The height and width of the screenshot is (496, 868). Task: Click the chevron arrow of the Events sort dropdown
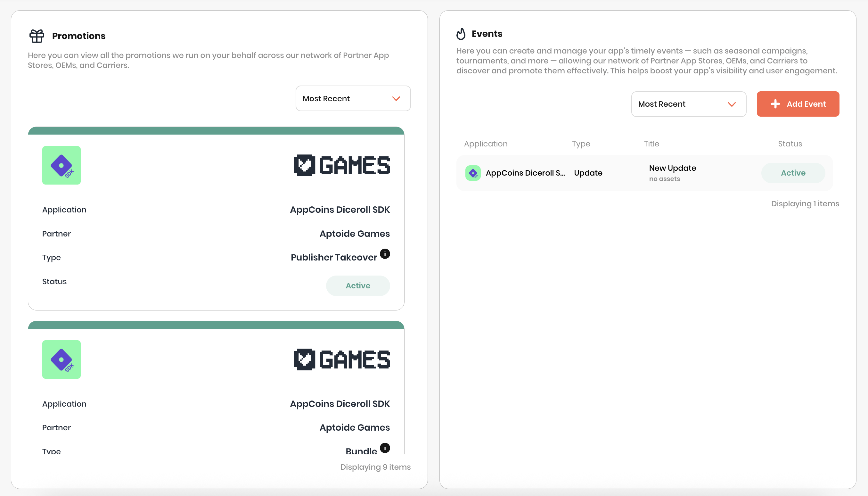[x=732, y=104]
